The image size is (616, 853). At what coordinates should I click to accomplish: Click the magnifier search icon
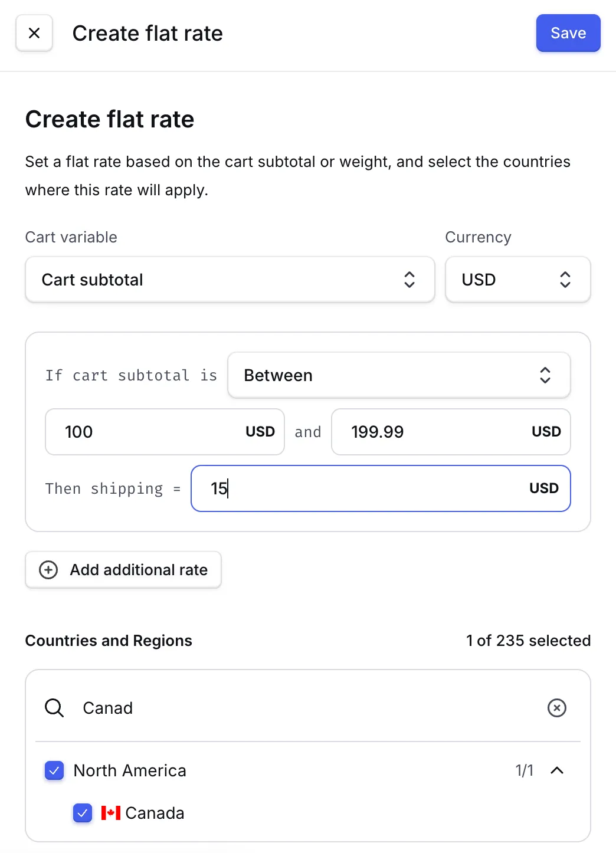(x=54, y=708)
